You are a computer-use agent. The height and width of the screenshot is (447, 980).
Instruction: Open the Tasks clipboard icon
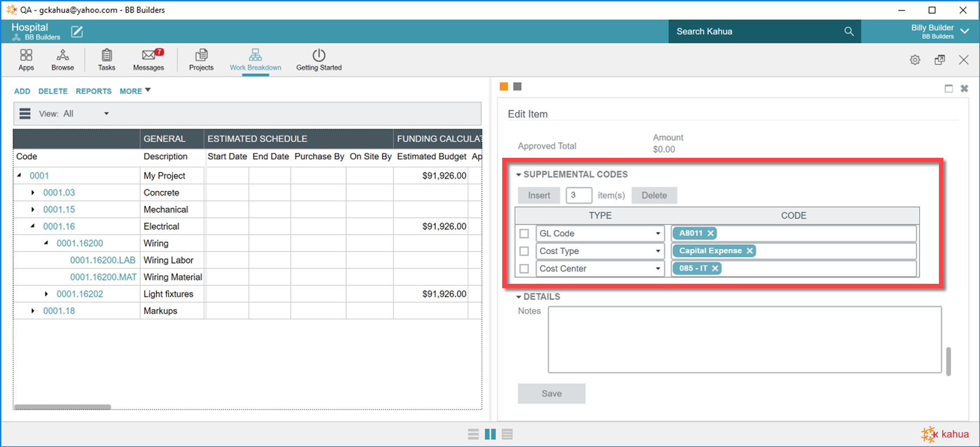tap(106, 59)
